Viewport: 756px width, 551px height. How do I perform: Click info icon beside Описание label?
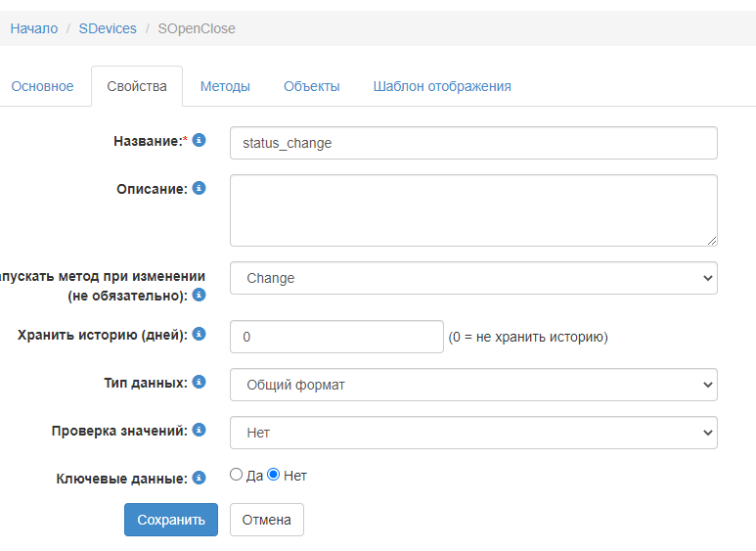coord(200,188)
